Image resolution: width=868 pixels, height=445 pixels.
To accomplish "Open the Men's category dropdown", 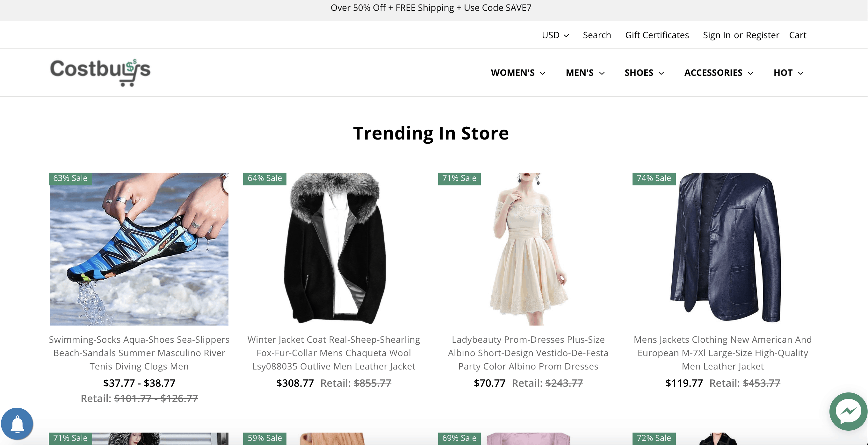I will pos(585,73).
